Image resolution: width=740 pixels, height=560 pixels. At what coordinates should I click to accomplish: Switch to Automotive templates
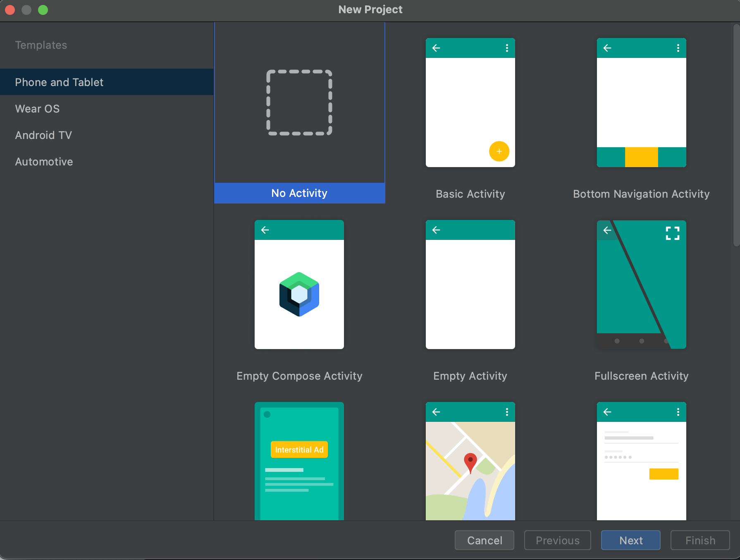pos(107,161)
